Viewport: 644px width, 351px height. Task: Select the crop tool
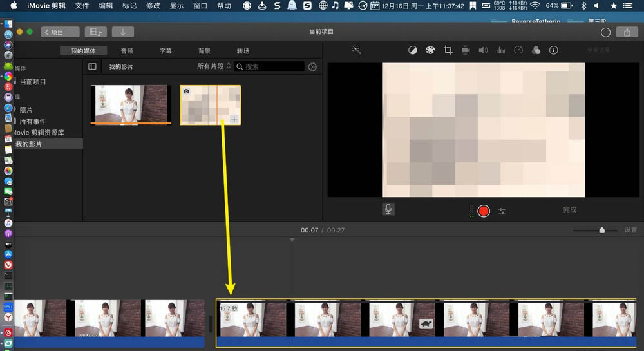coord(448,50)
